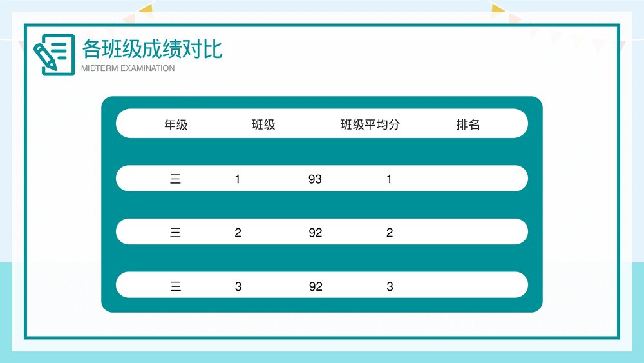Click the 年级 column header
Screen dimensions: 644x363
tap(176, 124)
